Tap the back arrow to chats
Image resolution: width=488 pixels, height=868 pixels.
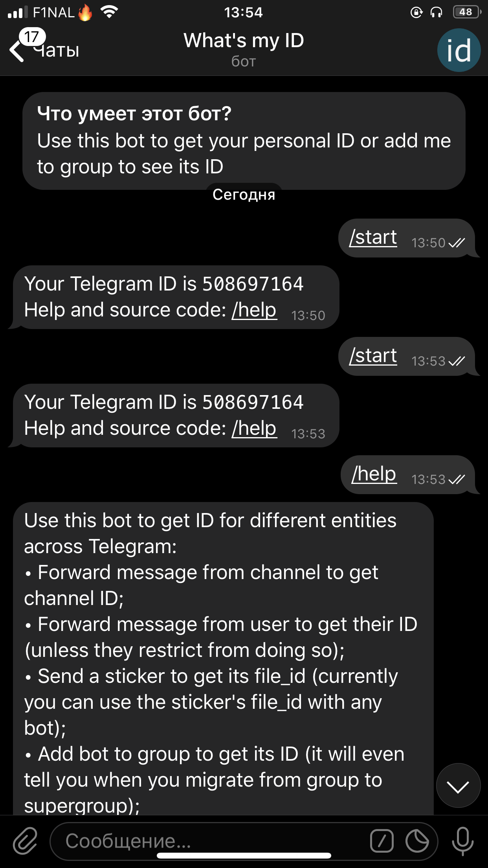17,51
